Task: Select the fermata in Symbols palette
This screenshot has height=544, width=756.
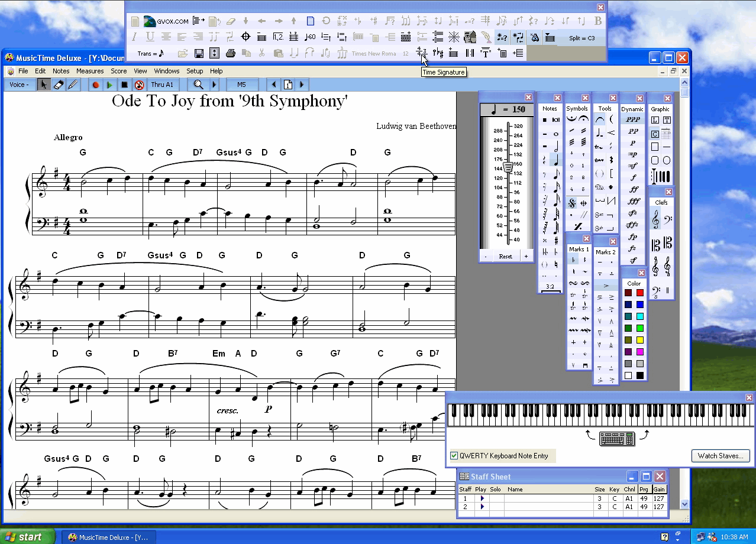Action: pos(583,119)
